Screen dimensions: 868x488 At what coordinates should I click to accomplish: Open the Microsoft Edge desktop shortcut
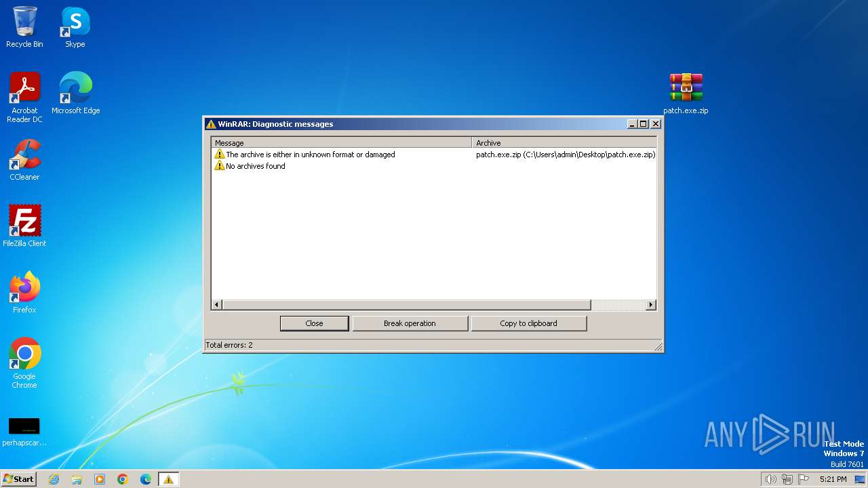(x=75, y=94)
